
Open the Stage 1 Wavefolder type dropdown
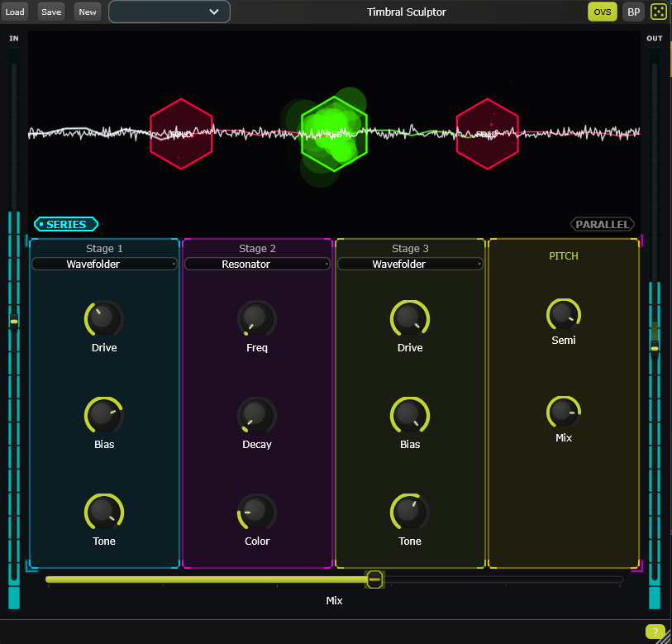(x=103, y=263)
